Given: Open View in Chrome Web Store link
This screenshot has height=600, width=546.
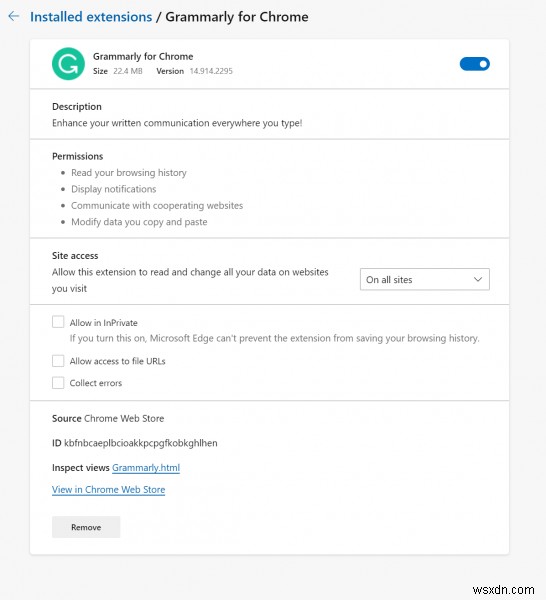Looking at the screenshot, I should coord(108,489).
